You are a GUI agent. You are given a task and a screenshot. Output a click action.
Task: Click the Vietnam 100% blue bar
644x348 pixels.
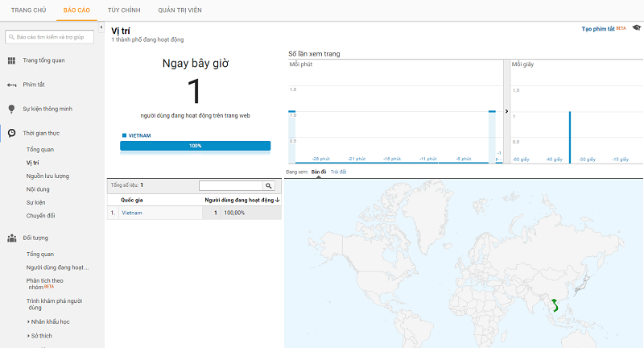195,146
